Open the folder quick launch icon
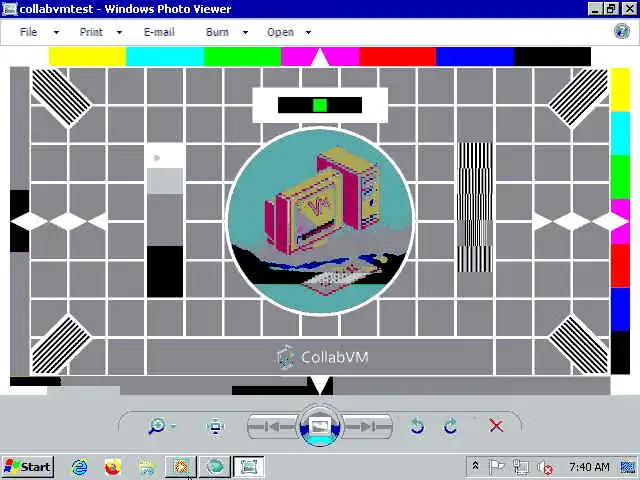This screenshot has width=640, height=480. point(147,467)
